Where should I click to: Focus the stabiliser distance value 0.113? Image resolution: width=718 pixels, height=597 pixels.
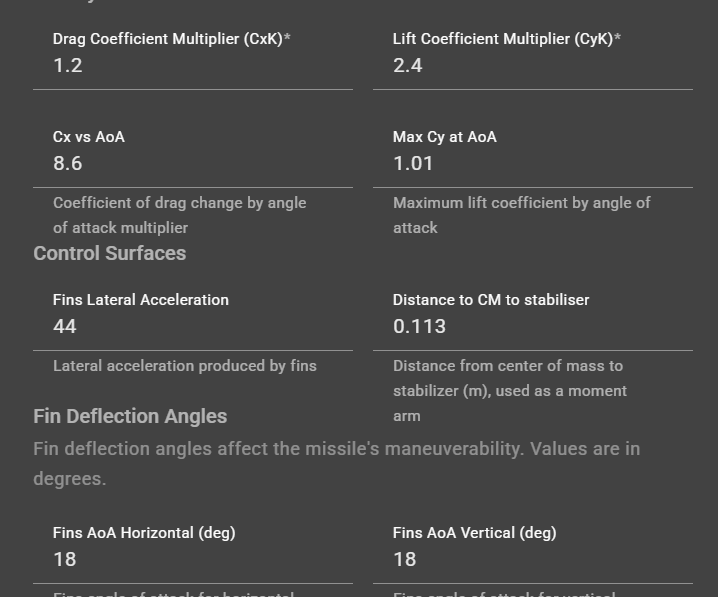click(532, 327)
